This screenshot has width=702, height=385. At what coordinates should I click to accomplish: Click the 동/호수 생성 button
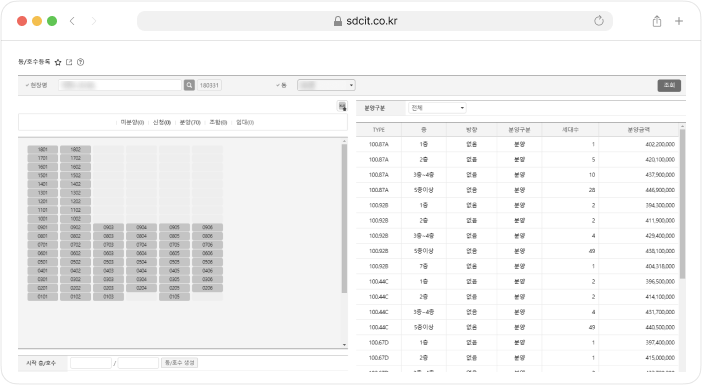pos(180,363)
